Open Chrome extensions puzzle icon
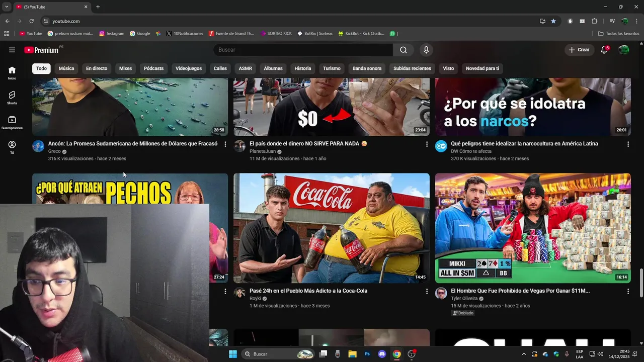This screenshot has width=644, height=362. click(x=594, y=21)
